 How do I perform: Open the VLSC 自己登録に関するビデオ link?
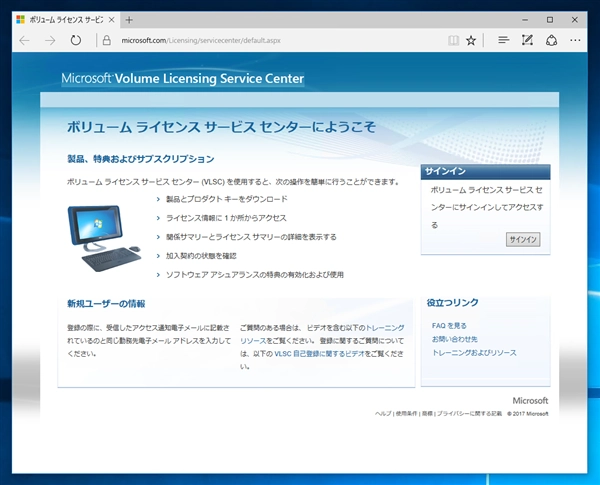pyautogui.click(x=320, y=354)
